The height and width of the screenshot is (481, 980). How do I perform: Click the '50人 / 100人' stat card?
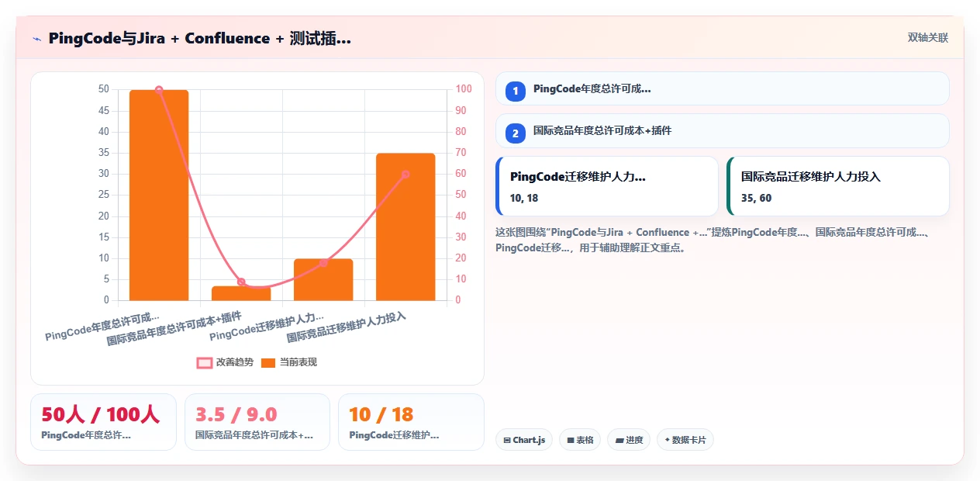[103, 422]
